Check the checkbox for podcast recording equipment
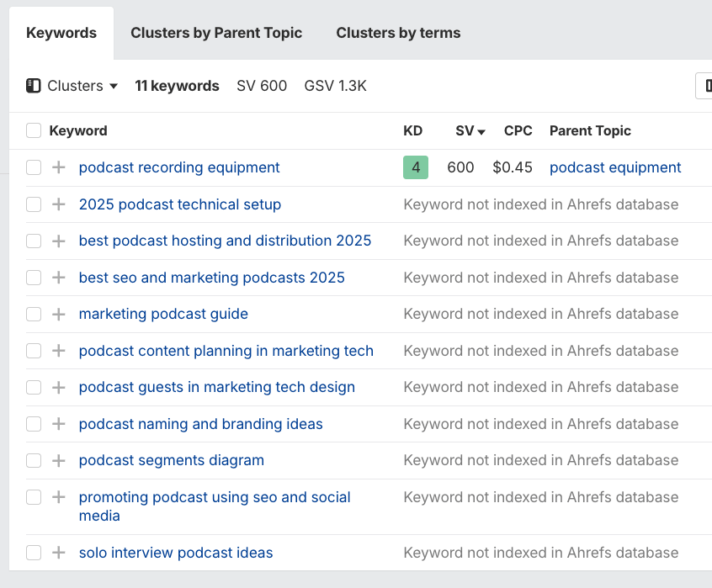Viewport: 712px width, 588px height. [34, 167]
